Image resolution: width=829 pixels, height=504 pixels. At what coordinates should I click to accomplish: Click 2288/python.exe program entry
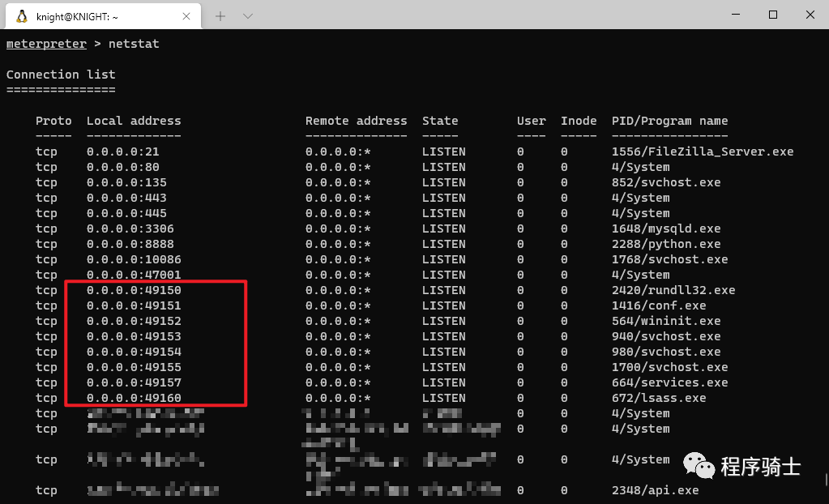pyautogui.click(x=666, y=244)
